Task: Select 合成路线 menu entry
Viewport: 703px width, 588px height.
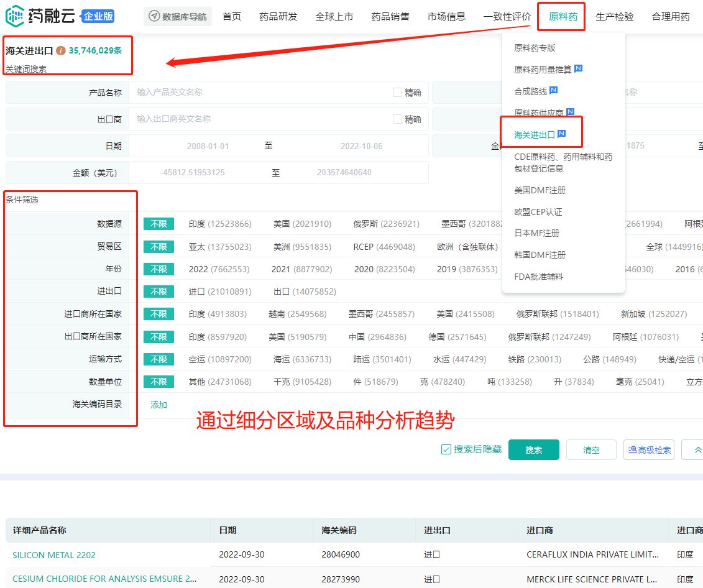Action: [x=530, y=91]
